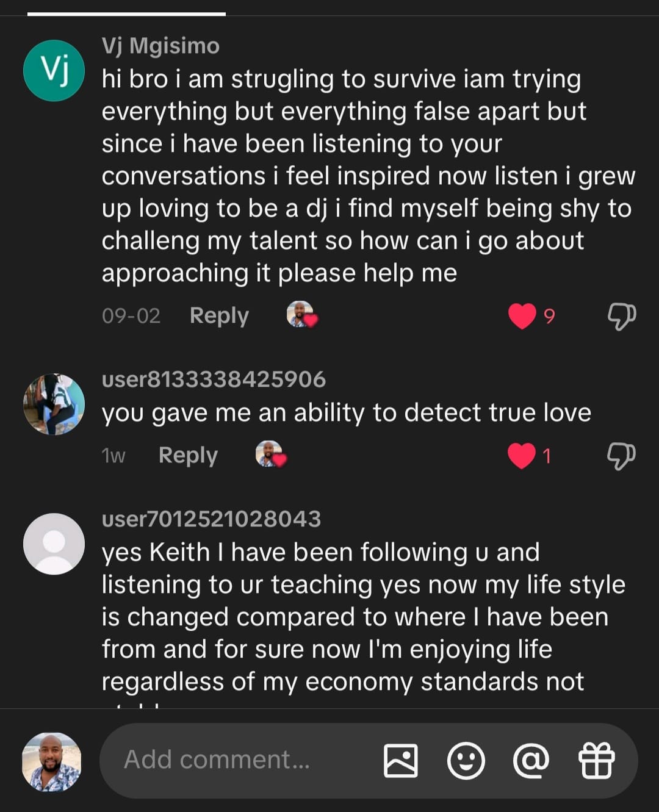The image size is (659, 812).
Task: Dislike the 'detect true love' comment
Action: click(621, 456)
